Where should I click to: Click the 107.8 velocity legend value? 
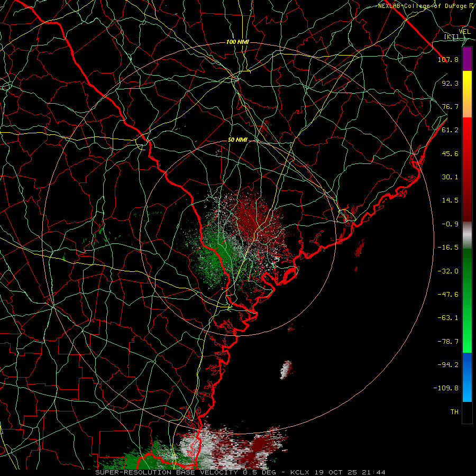pos(448,59)
